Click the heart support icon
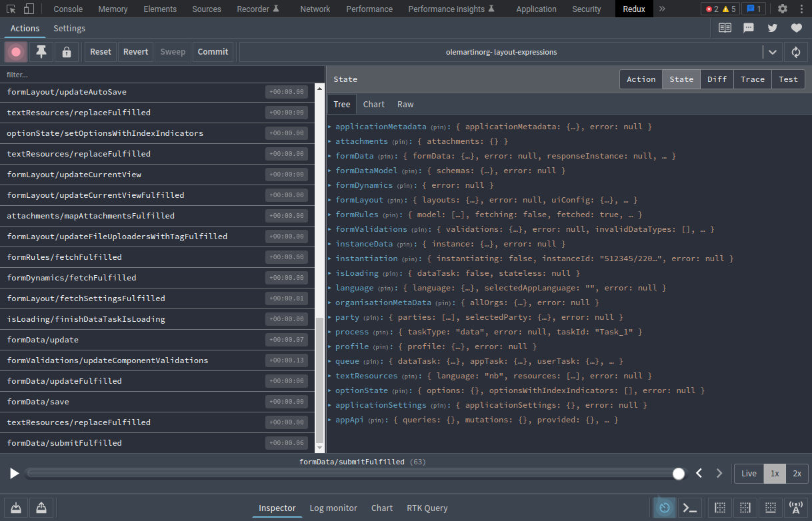This screenshot has width=812, height=521. pyautogui.click(x=796, y=28)
